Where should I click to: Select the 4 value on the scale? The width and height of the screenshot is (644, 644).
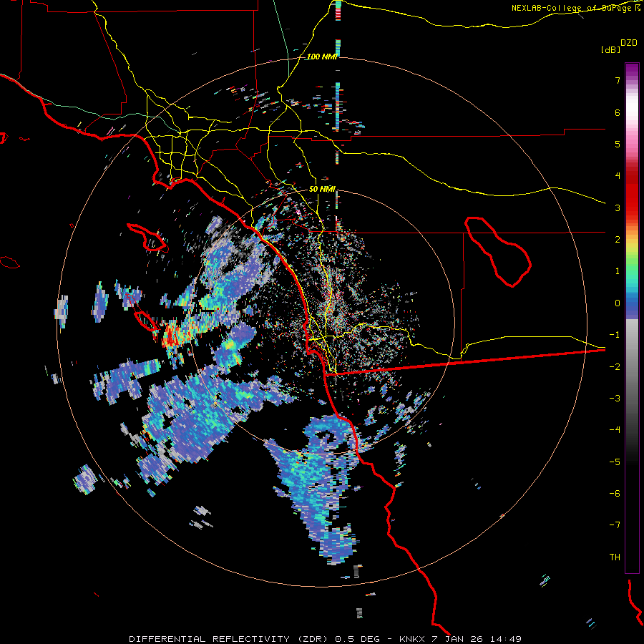tap(618, 176)
